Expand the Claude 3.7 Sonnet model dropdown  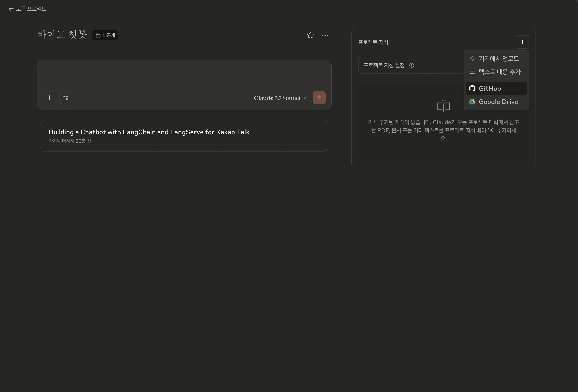click(280, 98)
